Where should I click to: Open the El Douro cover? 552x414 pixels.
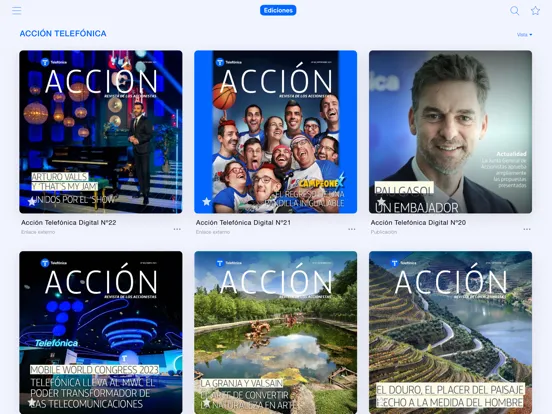coord(450,332)
